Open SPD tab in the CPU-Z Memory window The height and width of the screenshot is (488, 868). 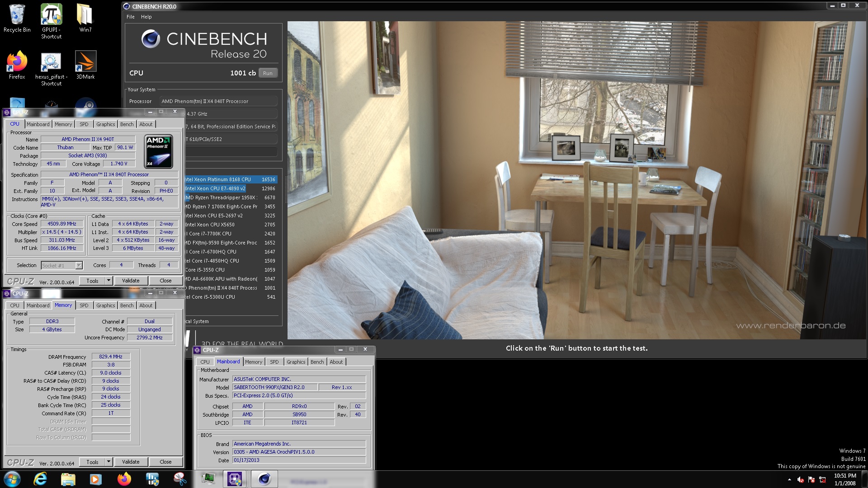tap(84, 305)
